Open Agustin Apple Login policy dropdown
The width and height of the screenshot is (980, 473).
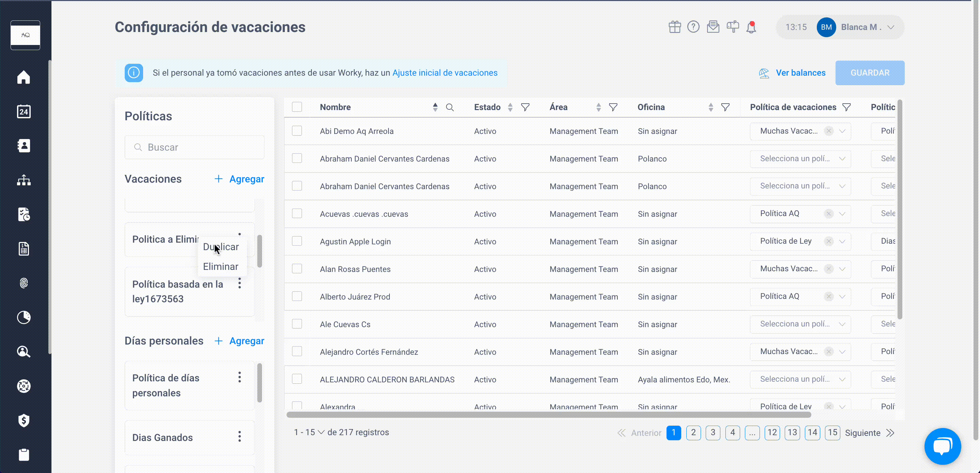point(800,241)
